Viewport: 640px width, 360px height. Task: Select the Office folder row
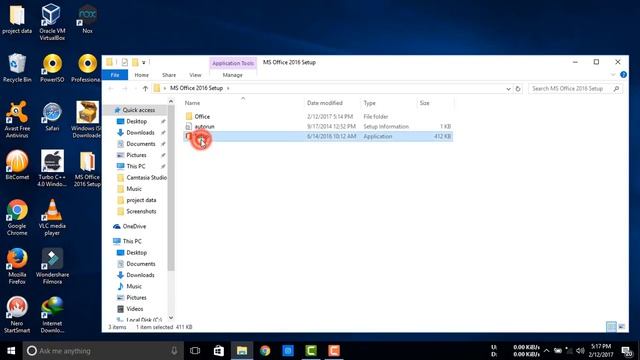318,117
